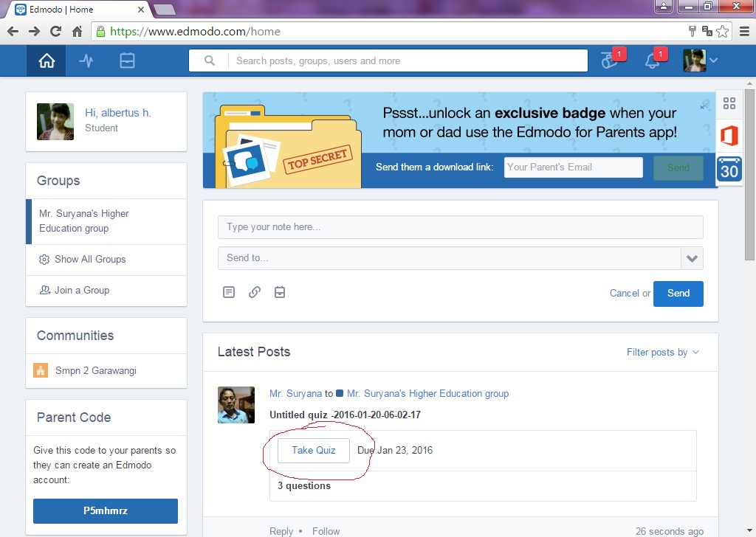Go back with the browser back arrow
This screenshot has height=537, width=756.
click(13, 31)
